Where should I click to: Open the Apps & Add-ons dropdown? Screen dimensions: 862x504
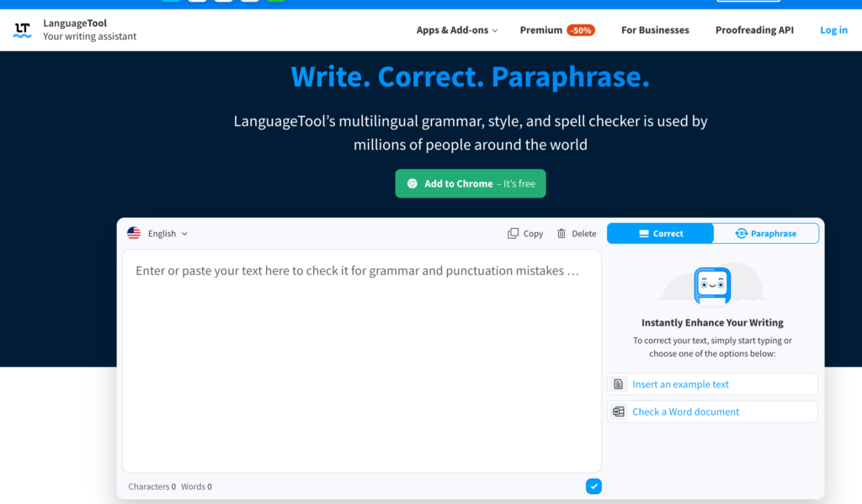pos(456,29)
